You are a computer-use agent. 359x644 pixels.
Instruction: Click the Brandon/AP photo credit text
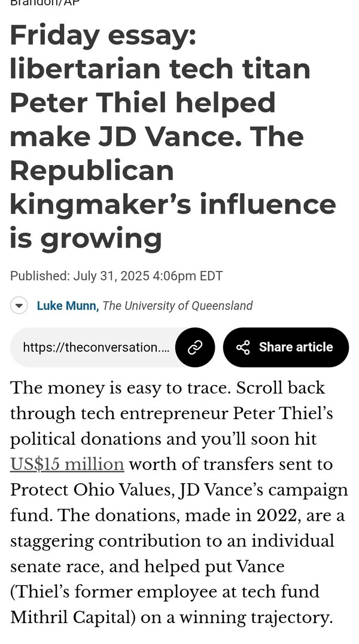45,2
